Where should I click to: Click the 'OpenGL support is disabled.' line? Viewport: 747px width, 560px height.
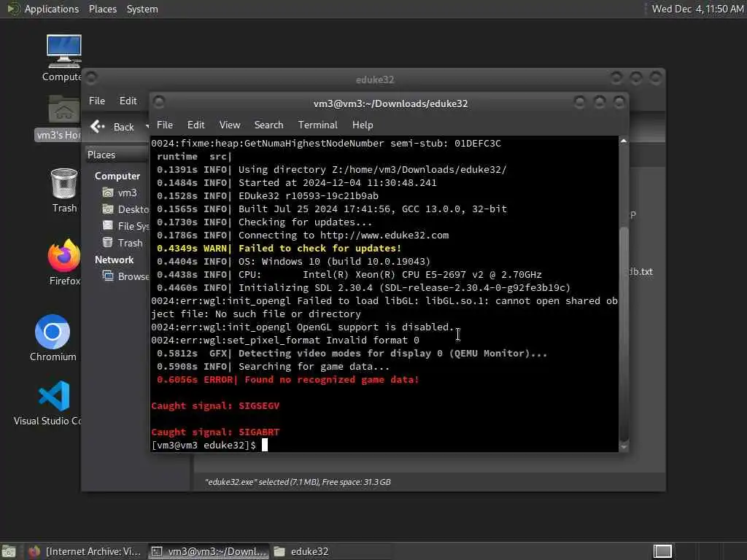376,327
